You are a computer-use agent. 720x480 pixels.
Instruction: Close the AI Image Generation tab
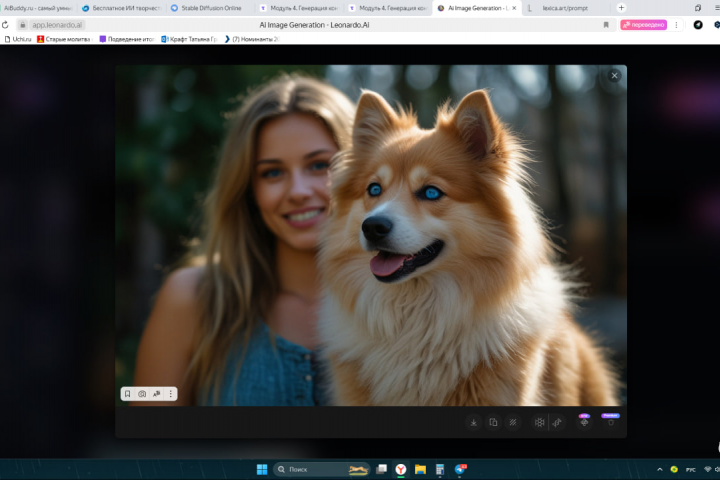514,8
